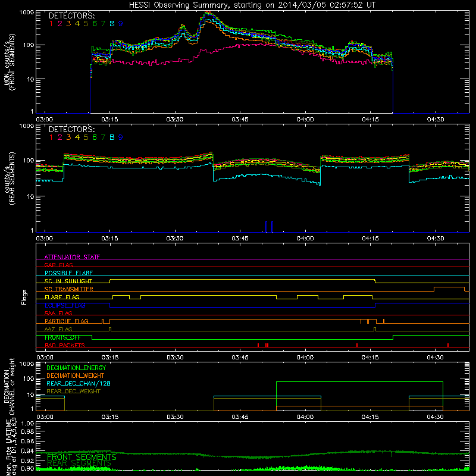Click the 0.98 y-axis value in livetime plot
Image resolution: width=476 pixels, height=476 pixels.
point(27,431)
